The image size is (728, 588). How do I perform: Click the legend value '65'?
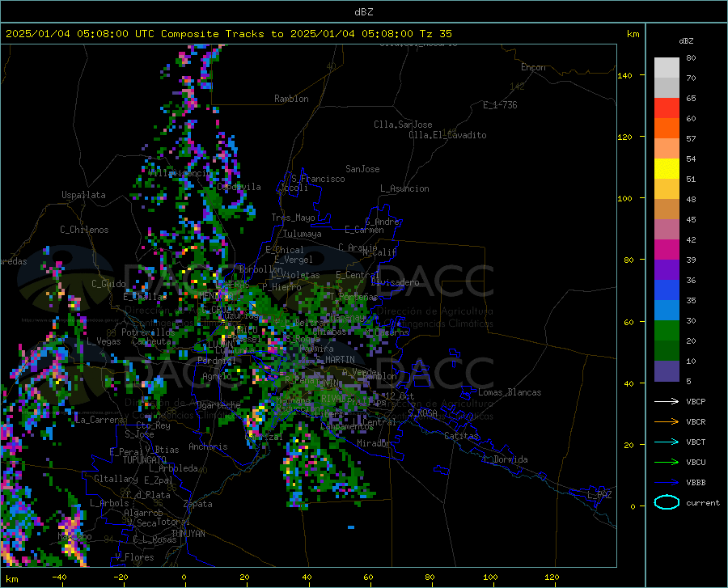pos(691,99)
